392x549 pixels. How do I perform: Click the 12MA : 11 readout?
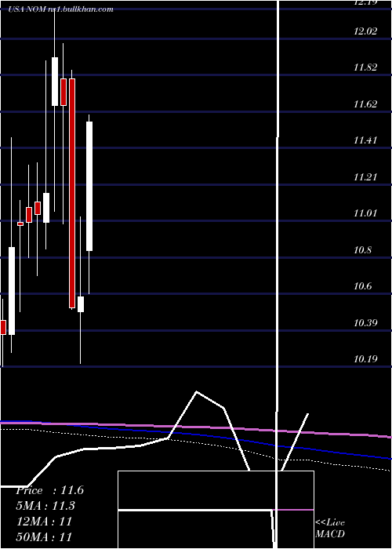coord(44,521)
